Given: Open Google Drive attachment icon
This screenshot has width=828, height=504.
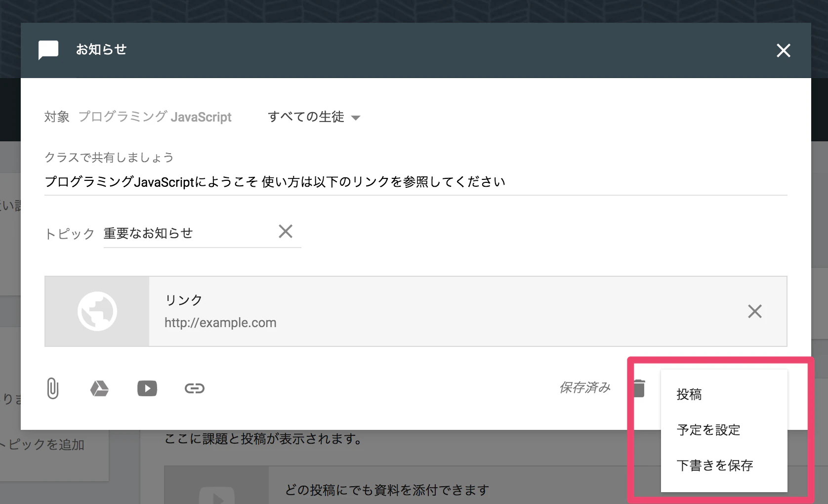Looking at the screenshot, I should point(99,388).
